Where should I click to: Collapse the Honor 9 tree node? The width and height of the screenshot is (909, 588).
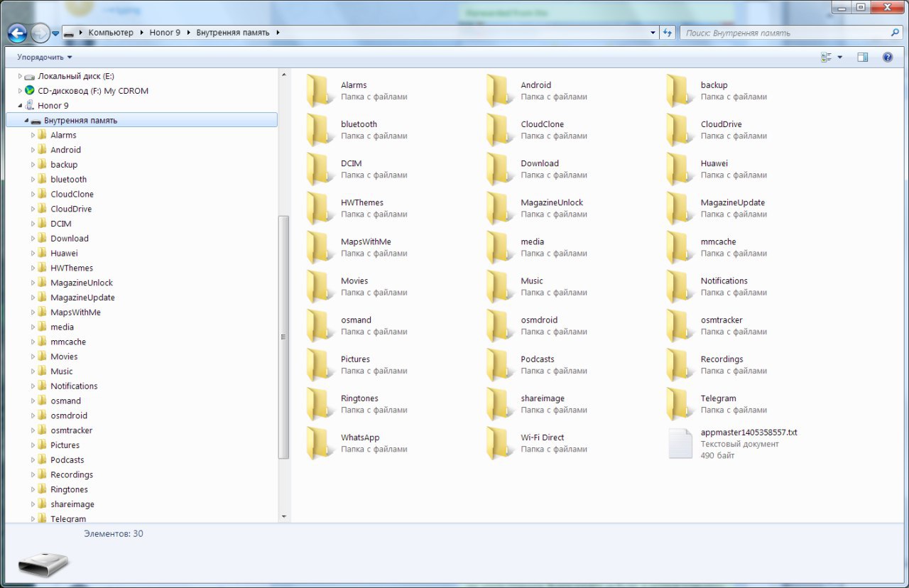20,106
